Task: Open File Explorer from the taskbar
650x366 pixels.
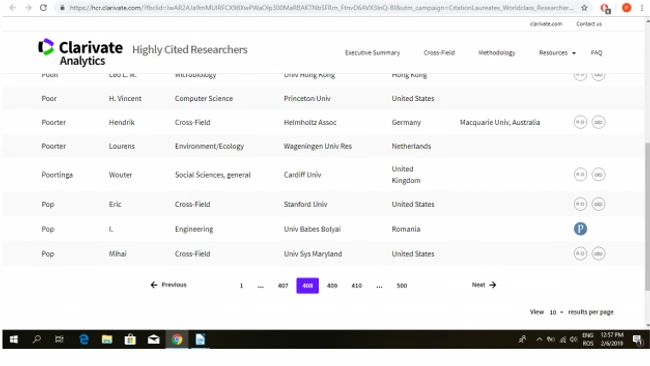Action: [107, 339]
